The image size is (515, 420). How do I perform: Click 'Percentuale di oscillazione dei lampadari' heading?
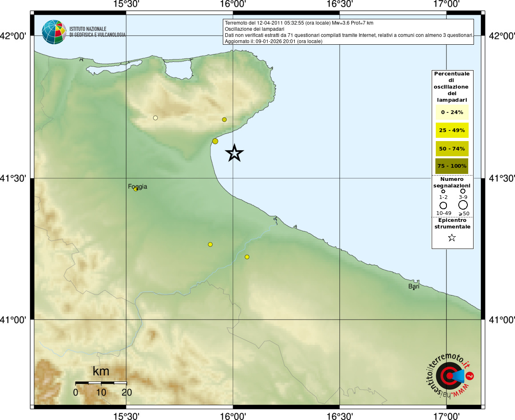tap(452, 87)
